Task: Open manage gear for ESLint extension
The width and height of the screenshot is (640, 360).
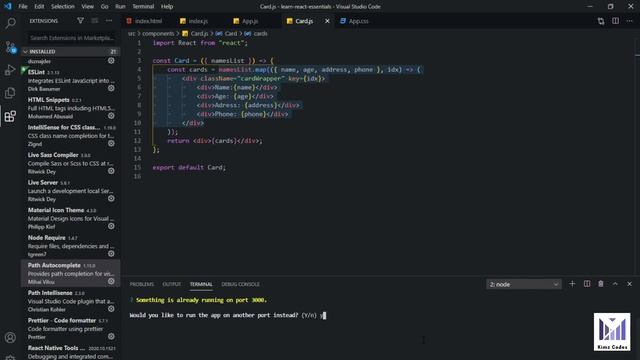Action: click(111, 88)
